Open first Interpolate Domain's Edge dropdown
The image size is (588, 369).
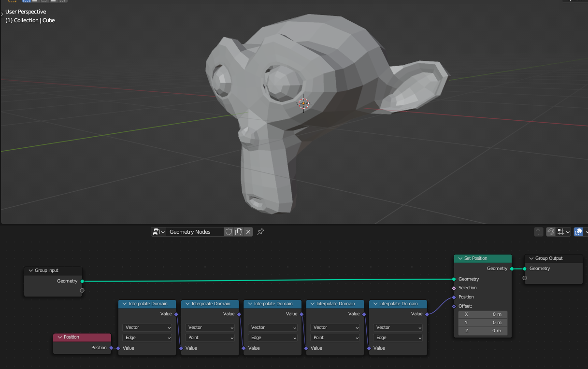point(147,338)
